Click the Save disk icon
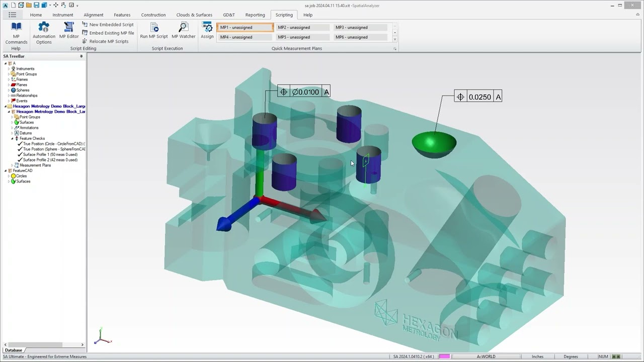Viewport: 644px width, 362px height. click(x=36, y=5)
